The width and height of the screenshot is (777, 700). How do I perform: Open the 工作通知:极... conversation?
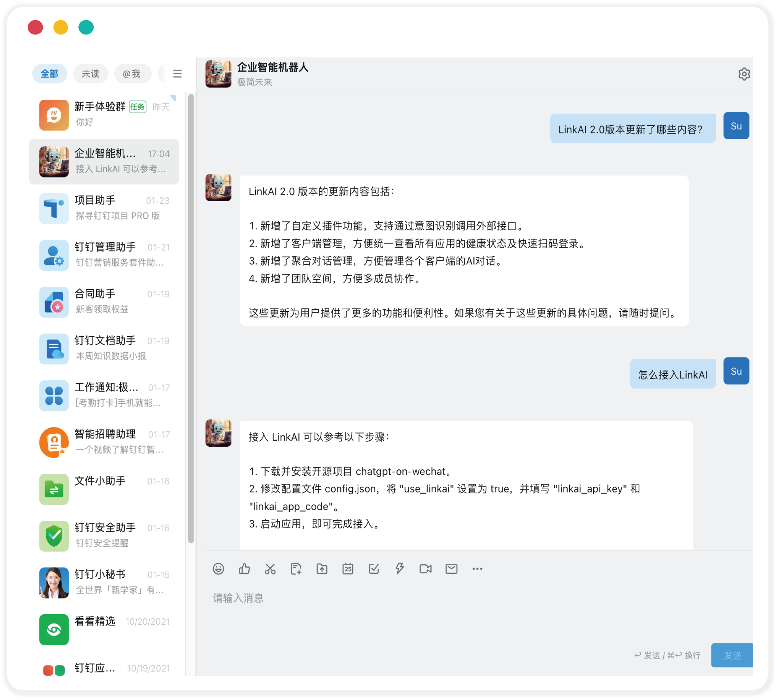(x=104, y=395)
